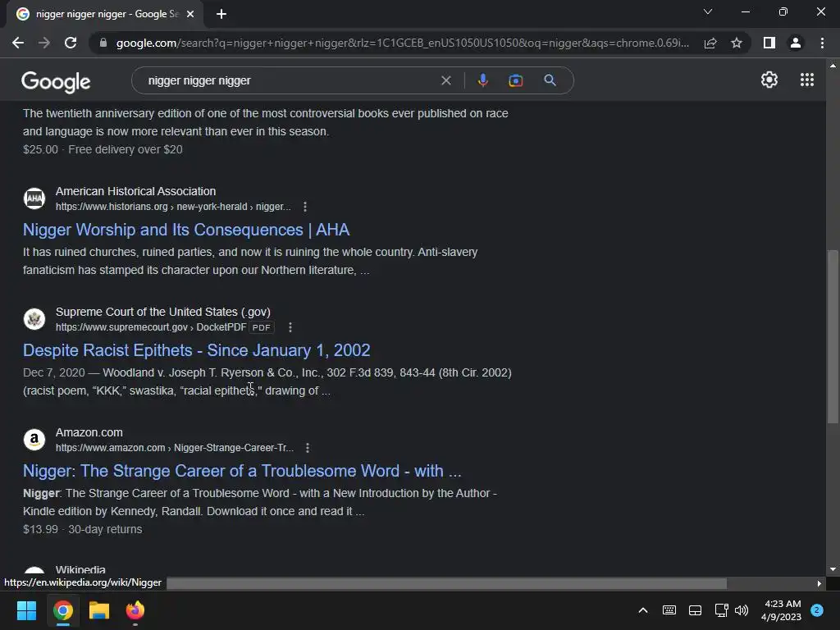Open the clock showing 4:23 AM
The height and width of the screenshot is (630, 840).
click(x=781, y=610)
